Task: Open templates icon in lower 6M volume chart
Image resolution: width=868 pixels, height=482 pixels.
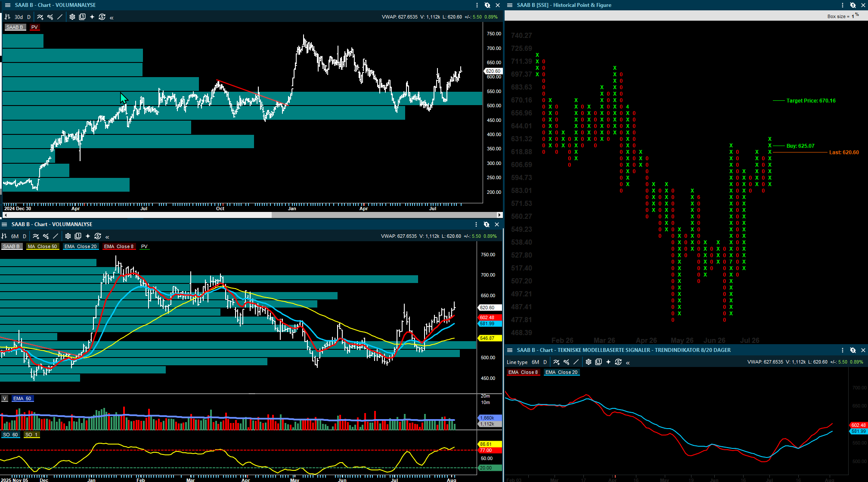Action: (x=78, y=236)
